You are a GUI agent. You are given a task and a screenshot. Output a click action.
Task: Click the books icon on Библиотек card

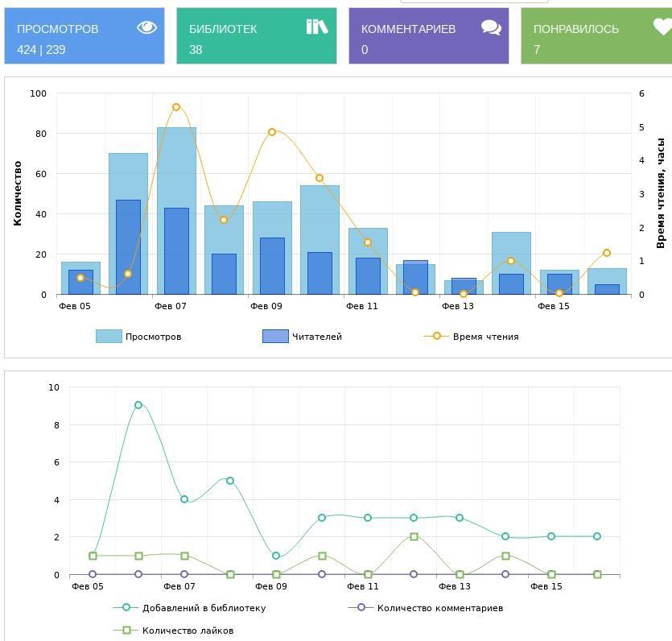click(x=317, y=27)
